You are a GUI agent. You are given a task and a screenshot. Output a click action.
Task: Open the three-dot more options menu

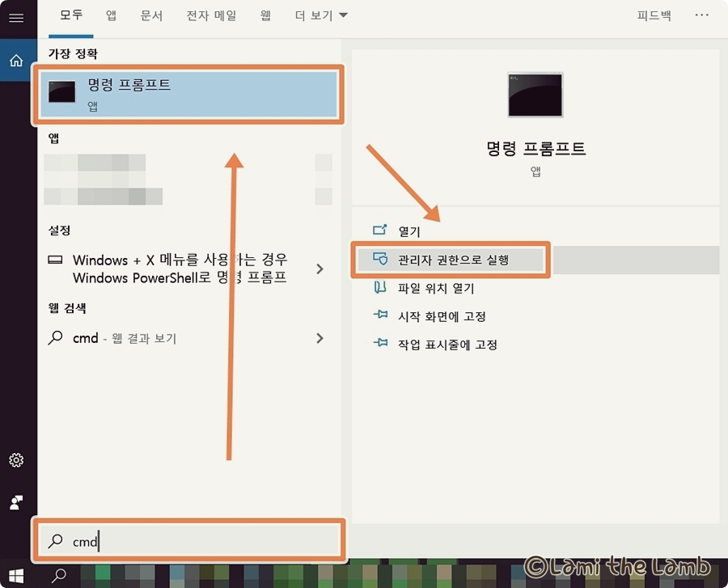(701, 15)
